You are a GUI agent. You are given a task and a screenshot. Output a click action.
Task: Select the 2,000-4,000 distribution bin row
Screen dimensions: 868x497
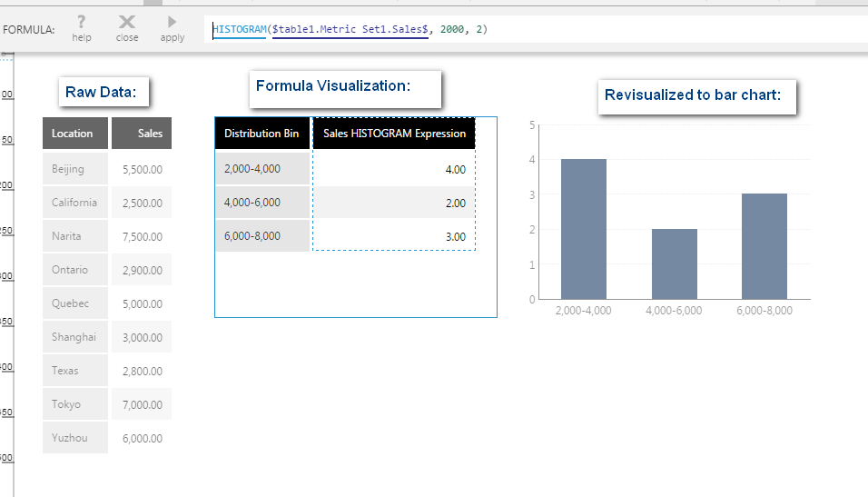click(261, 169)
